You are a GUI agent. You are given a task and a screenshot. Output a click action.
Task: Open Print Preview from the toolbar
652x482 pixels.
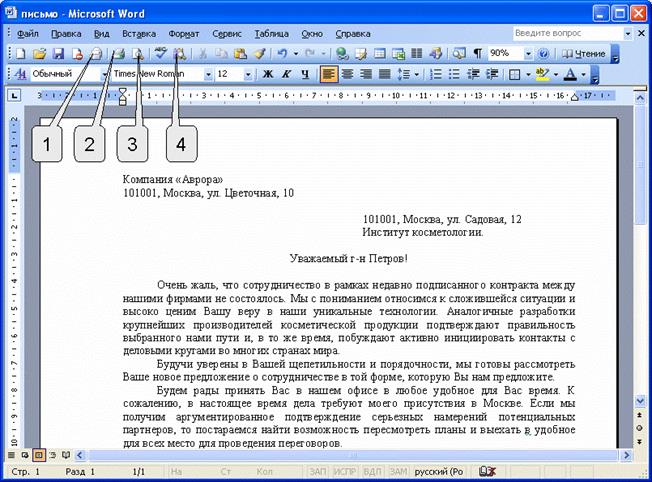[x=136, y=53]
